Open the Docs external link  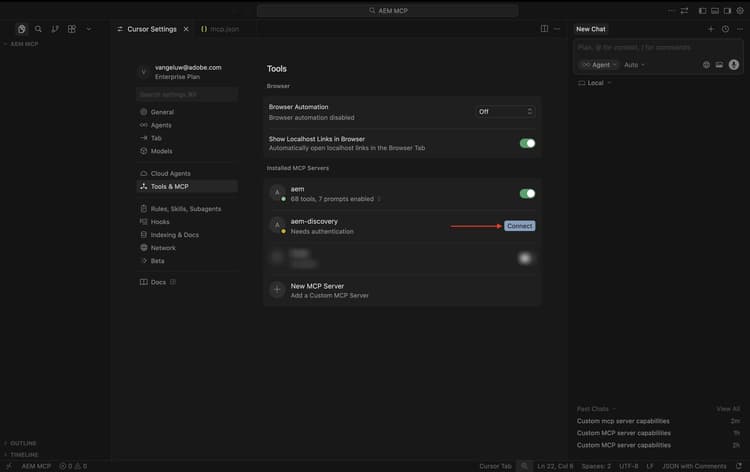158,282
